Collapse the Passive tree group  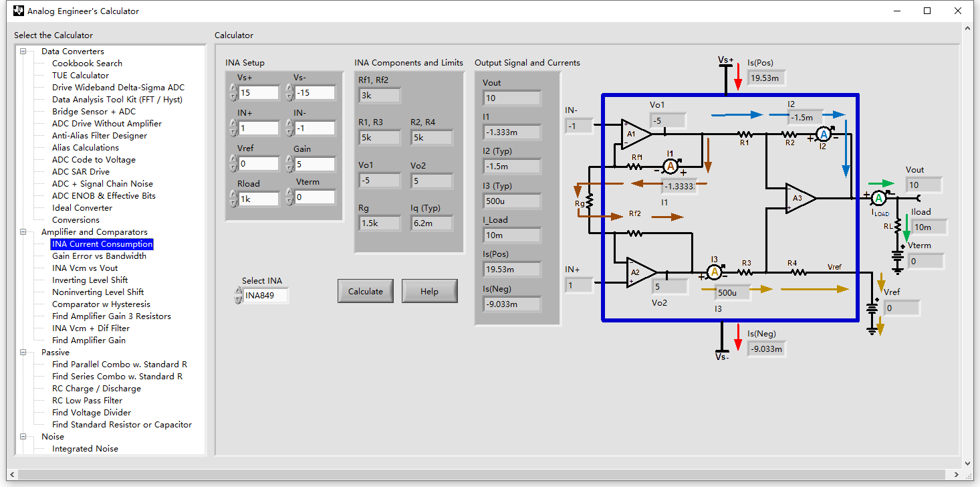(x=24, y=353)
